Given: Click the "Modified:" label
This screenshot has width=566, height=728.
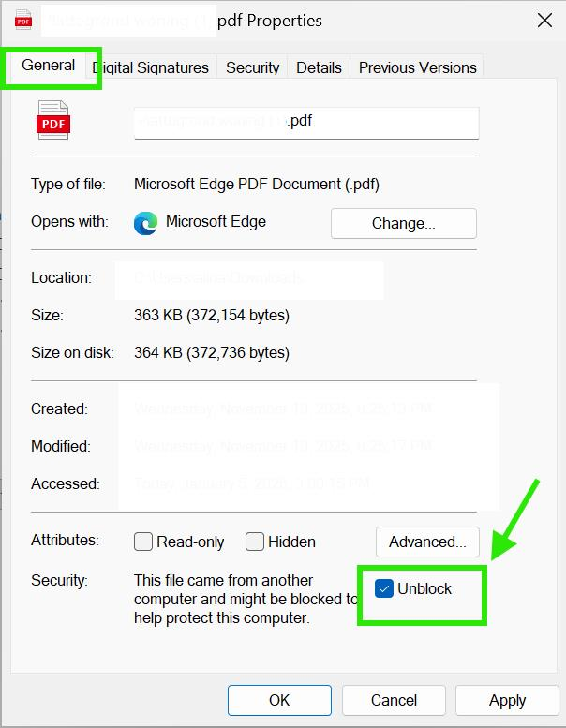Looking at the screenshot, I should pos(61,446).
